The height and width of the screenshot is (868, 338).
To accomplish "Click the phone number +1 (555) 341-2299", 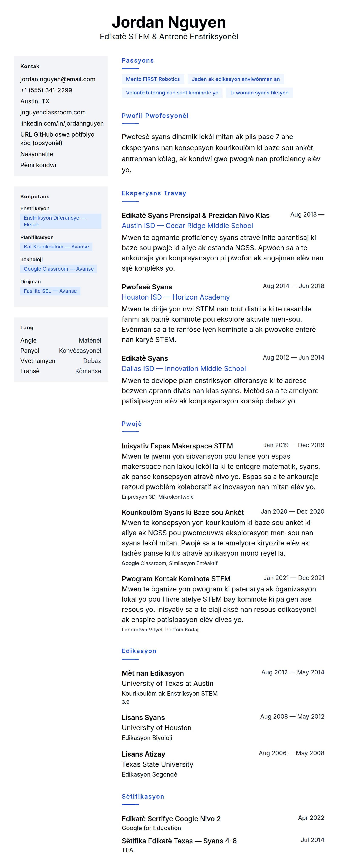I will [x=46, y=90].
